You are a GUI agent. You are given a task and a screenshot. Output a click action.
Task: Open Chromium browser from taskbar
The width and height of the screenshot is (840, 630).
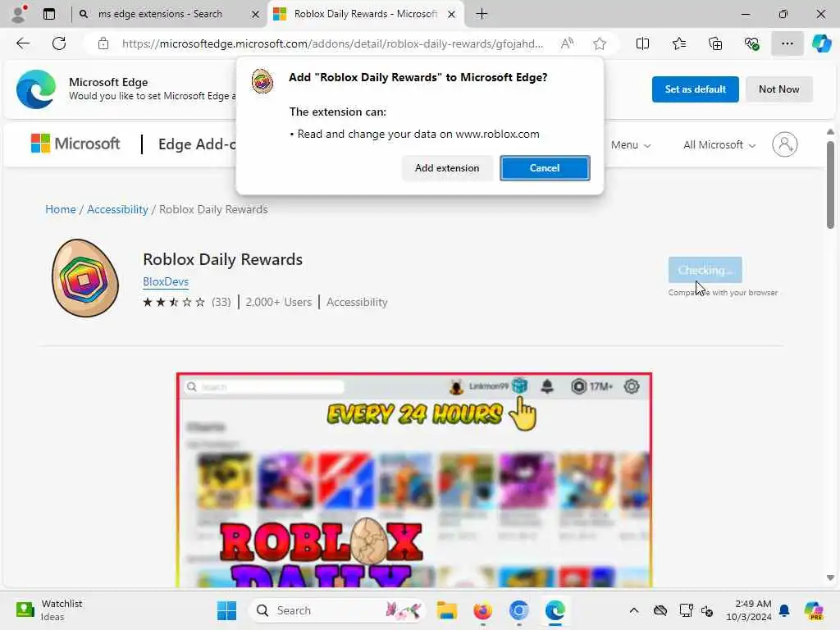(x=518, y=610)
